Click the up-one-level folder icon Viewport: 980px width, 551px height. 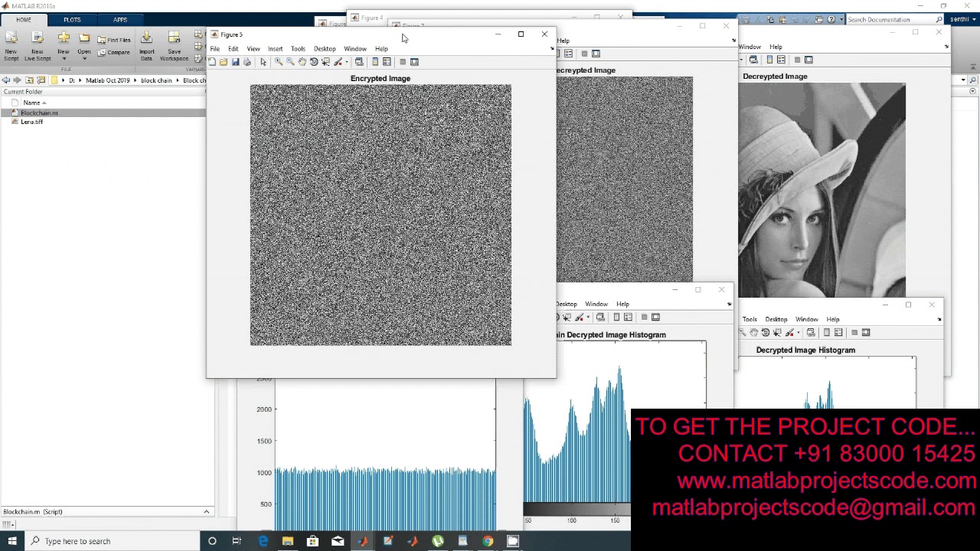[x=29, y=80]
